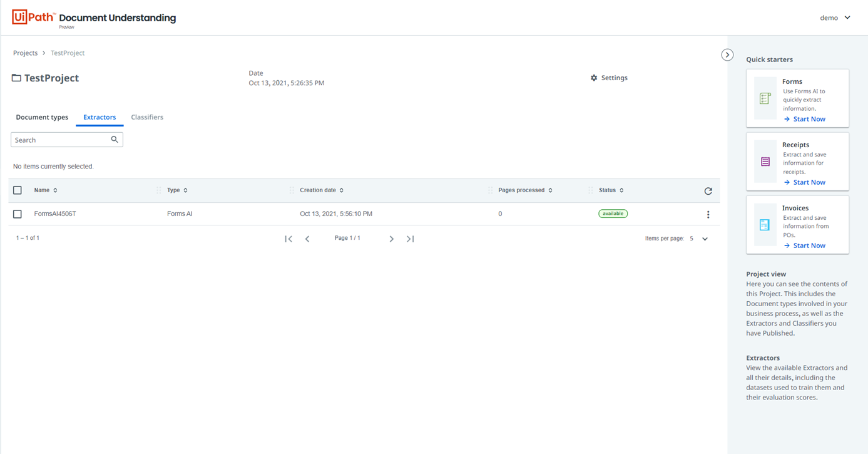
Task: Sort table by Pages processed
Action: pos(526,190)
